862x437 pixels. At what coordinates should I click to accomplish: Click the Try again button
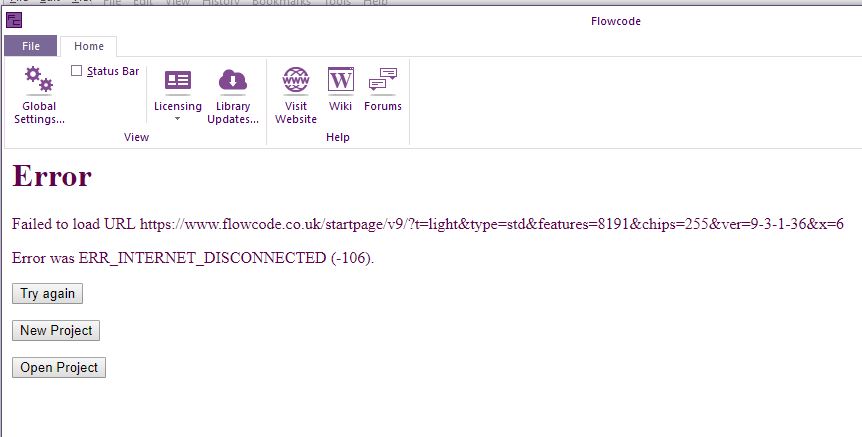(47, 294)
